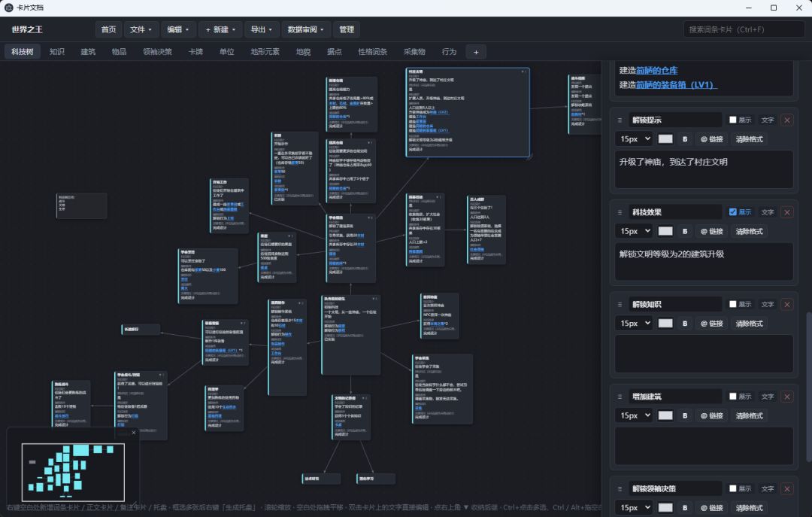
Task: Open the 文件 dropdown menu
Action: pos(141,29)
